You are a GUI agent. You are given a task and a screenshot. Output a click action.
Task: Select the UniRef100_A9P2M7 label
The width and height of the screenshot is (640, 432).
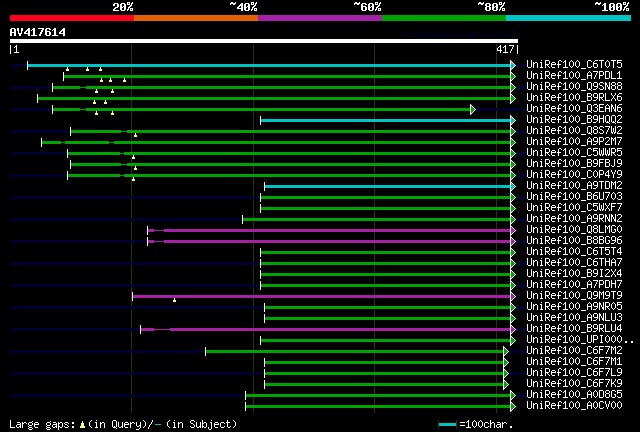tap(574, 141)
